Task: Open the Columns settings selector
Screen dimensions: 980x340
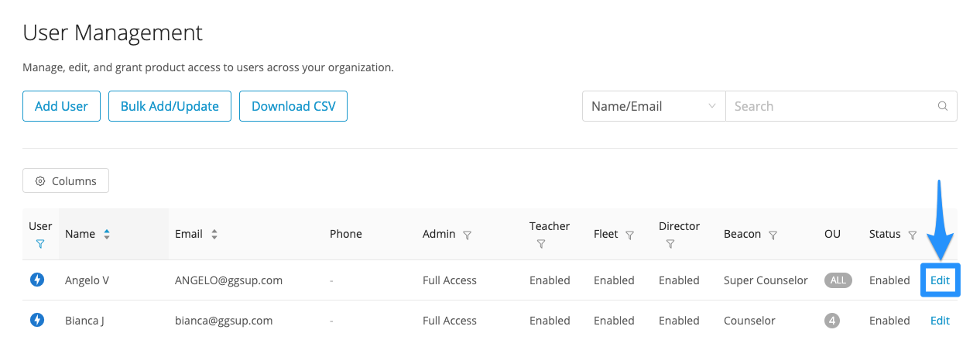Action: pyautogui.click(x=66, y=180)
